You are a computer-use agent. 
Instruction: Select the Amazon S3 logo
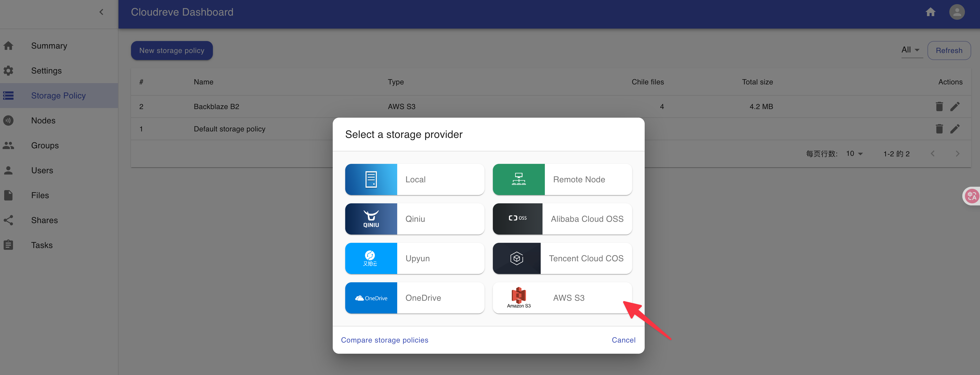coord(519,298)
